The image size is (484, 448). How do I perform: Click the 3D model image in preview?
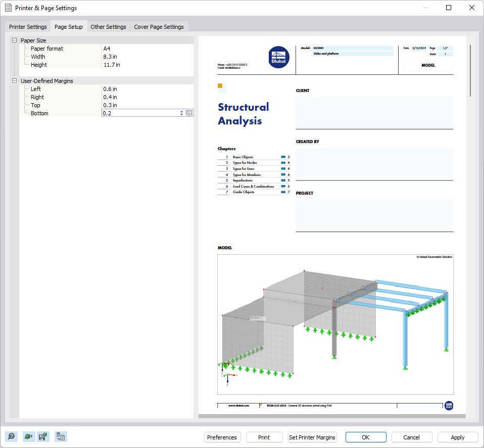(335, 325)
